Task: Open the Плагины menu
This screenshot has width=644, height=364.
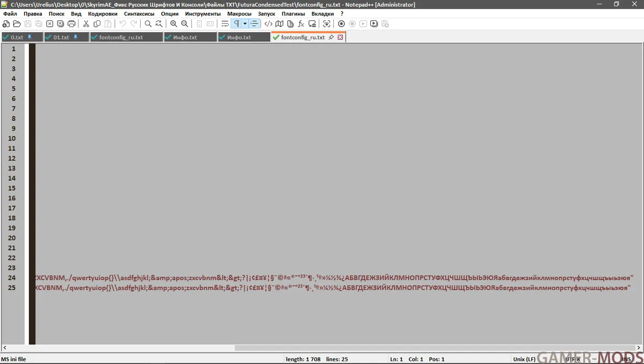Action: pyautogui.click(x=293, y=13)
